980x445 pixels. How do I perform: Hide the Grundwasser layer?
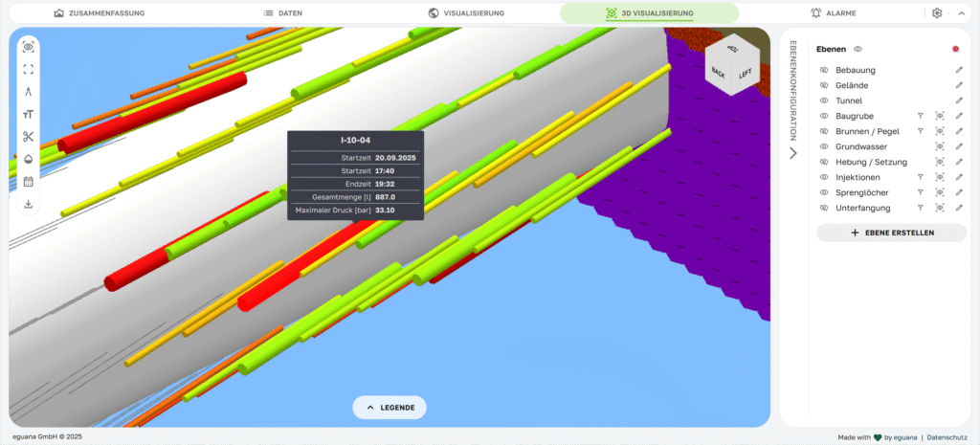[823, 146]
